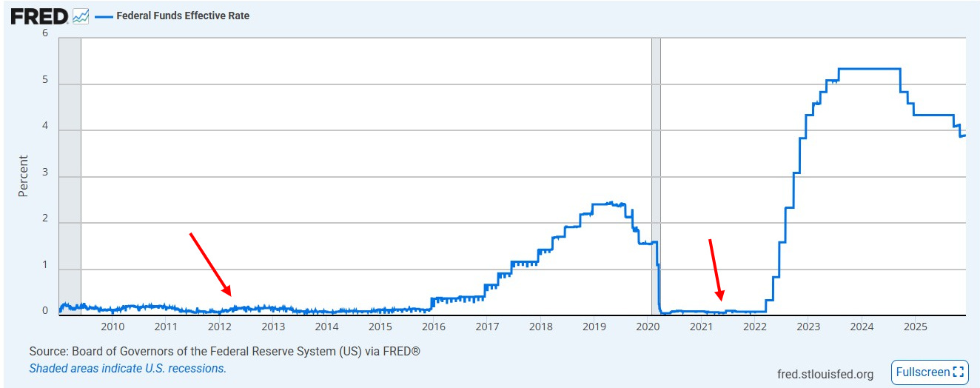980x388 pixels.
Task: Click the red arrow pointing at 2012
Action: (x=211, y=264)
